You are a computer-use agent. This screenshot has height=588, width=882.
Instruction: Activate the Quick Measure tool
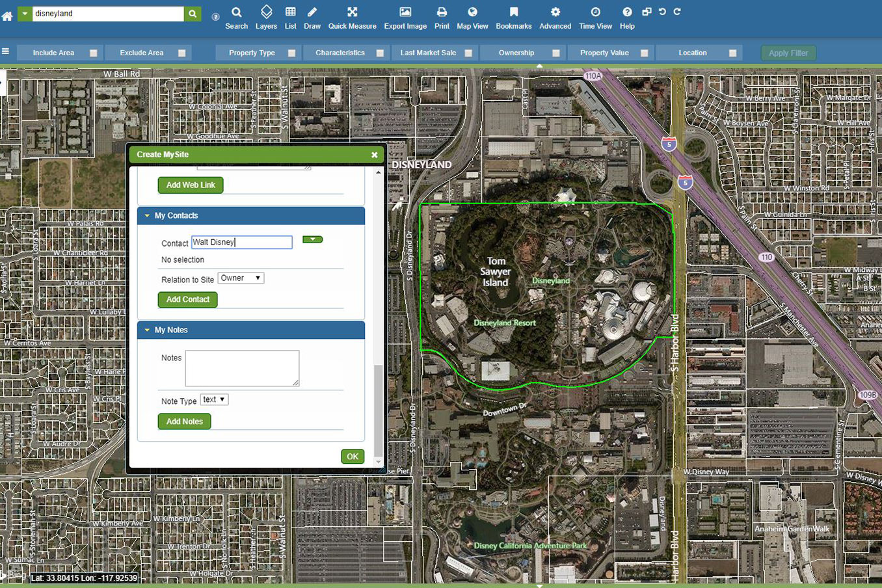352,18
